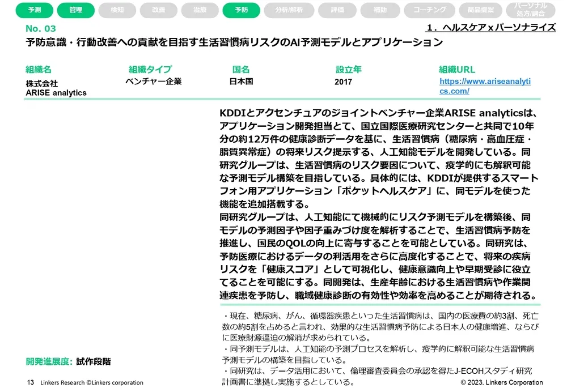Click the 日本国 value
This screenshot has height=392, width=567.
tap(241, 82)
